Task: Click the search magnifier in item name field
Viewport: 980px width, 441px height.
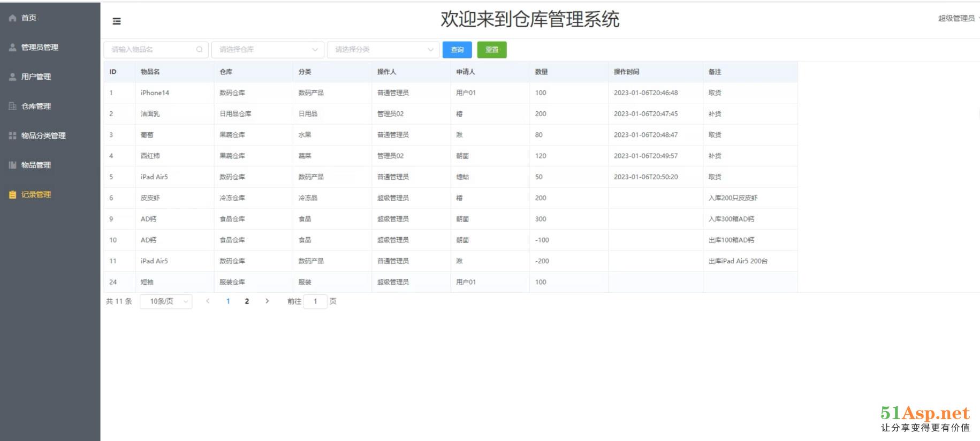Action: click(x=199, y=50)
